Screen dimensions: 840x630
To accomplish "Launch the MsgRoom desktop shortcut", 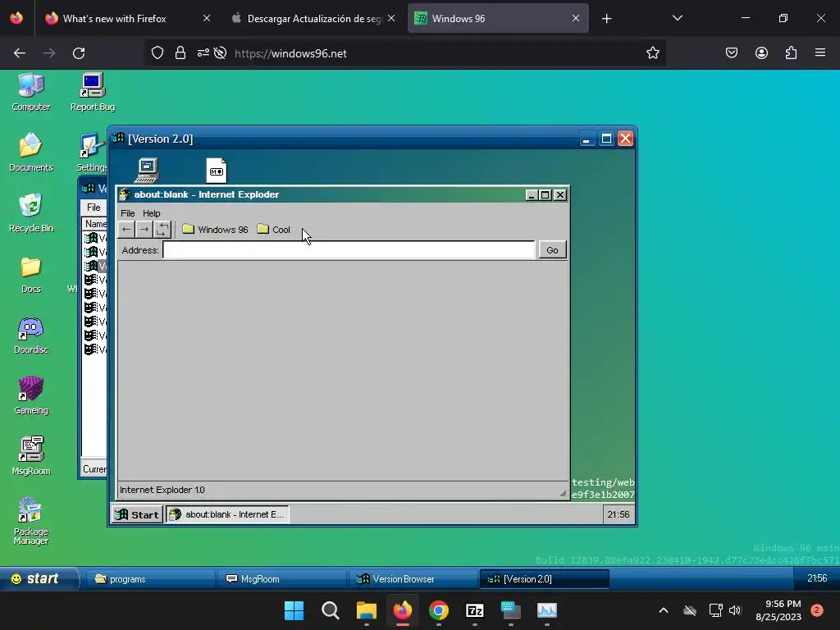I will (31, 456).
